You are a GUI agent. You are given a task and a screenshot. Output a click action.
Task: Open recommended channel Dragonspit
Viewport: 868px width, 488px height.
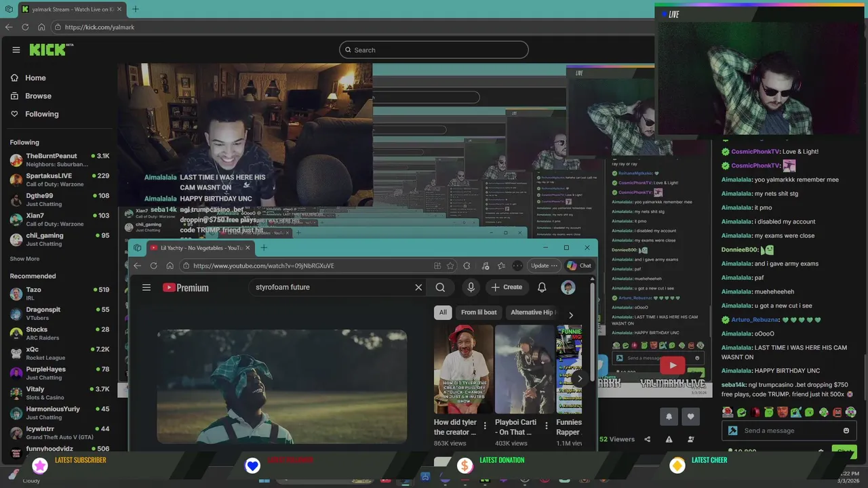point(60,313)
